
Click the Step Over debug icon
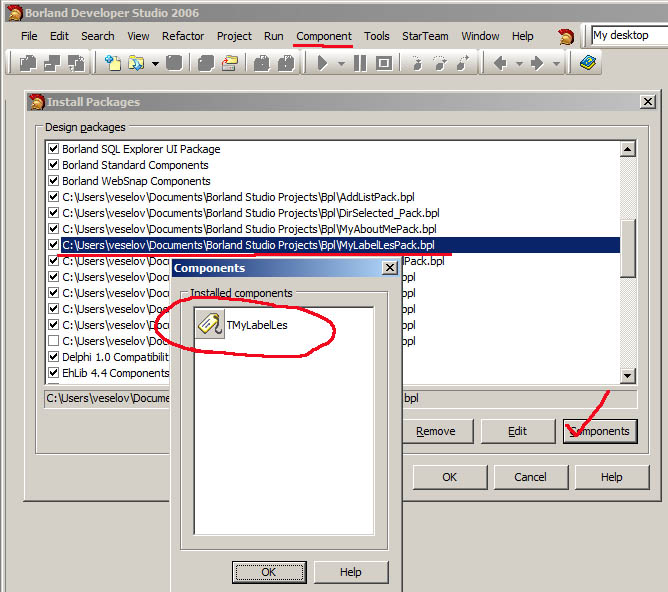[x=440, y=63]
